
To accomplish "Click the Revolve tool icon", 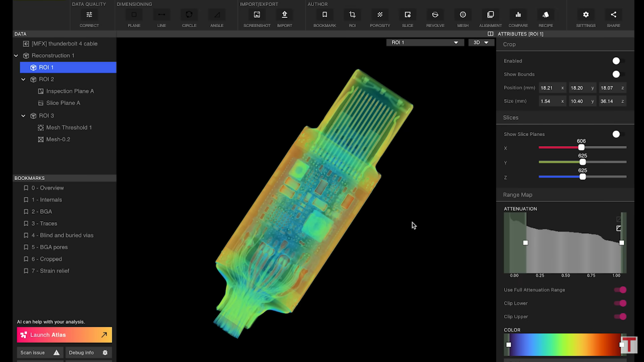I will 435,15.
